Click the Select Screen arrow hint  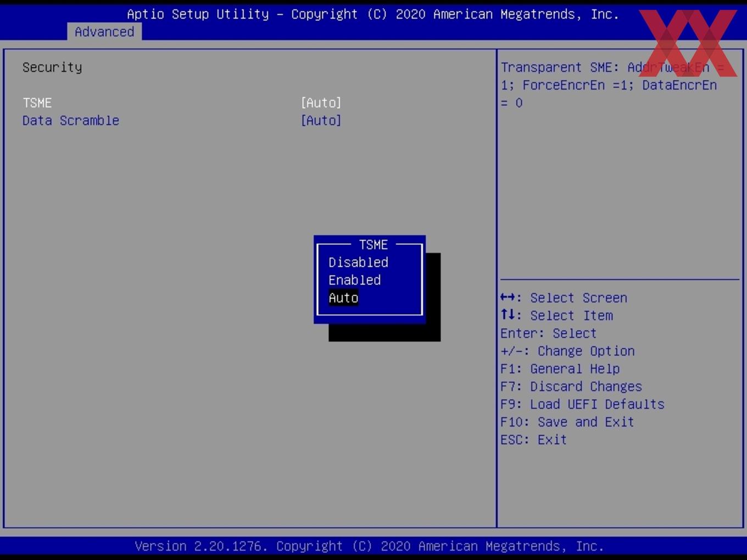pyautogui.click(x=564, y=298)
